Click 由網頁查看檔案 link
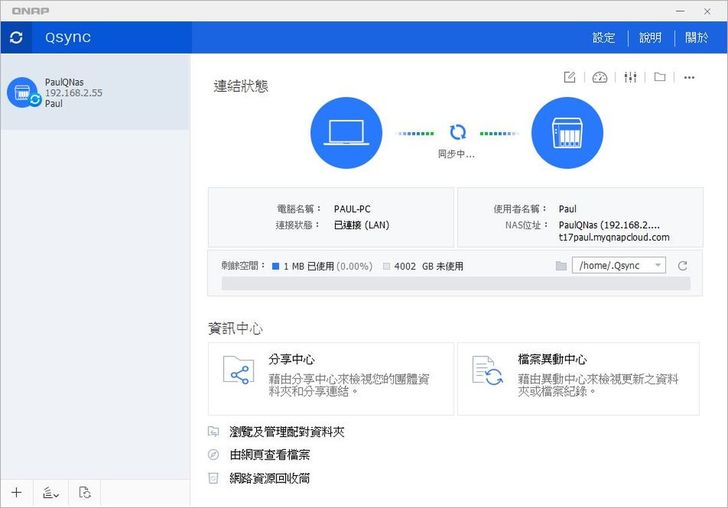728x508 pixels. (269, 455)
